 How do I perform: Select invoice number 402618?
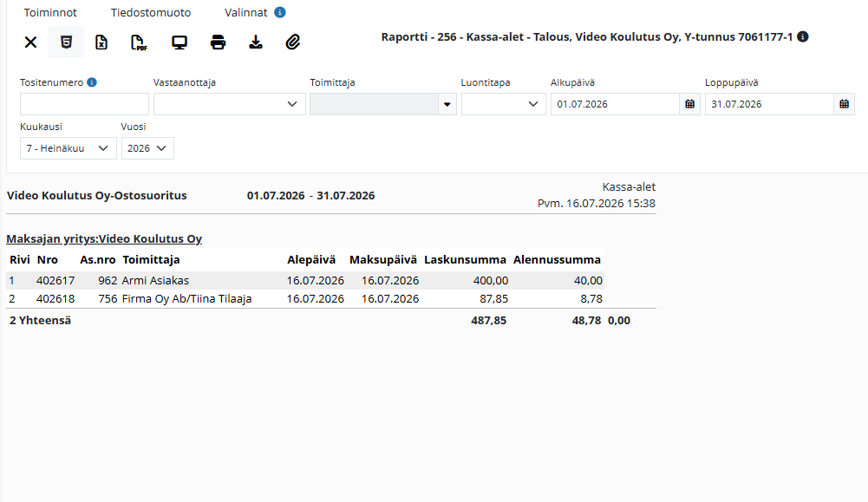55,299
